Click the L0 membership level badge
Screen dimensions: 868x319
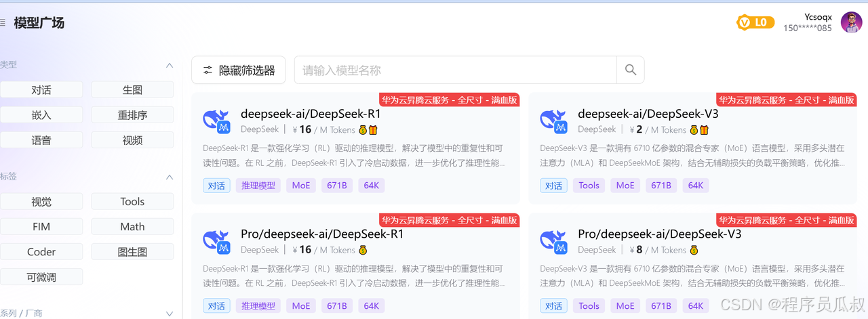[x=755, y=22]
